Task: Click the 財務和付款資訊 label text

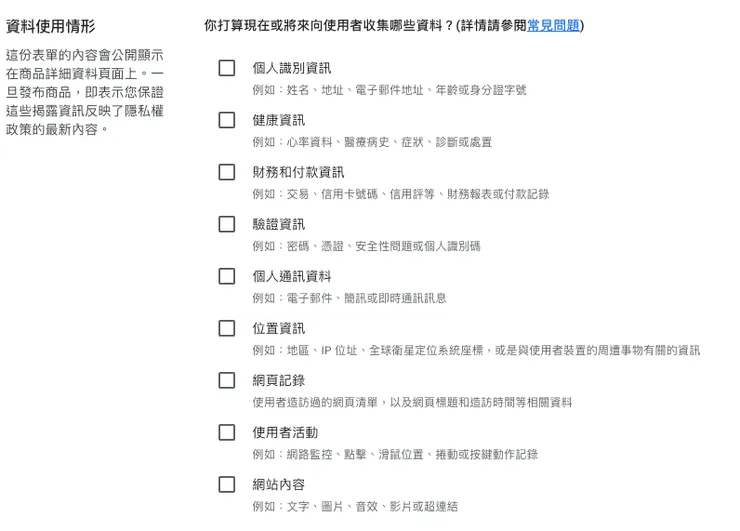Action: pyautogui.click(x=298, y=172)
